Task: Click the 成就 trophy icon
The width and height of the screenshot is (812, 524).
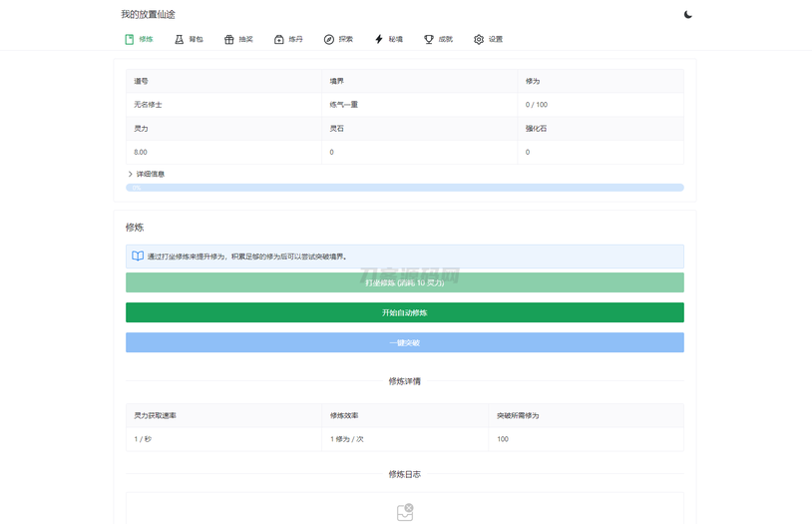Action: point(429,40)
